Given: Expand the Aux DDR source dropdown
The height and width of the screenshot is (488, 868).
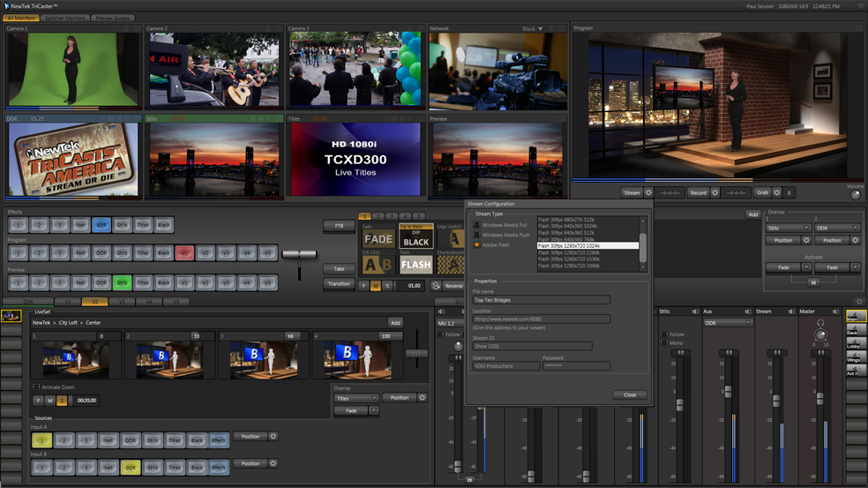Looking at the screenshot, I should coord(727,323).
